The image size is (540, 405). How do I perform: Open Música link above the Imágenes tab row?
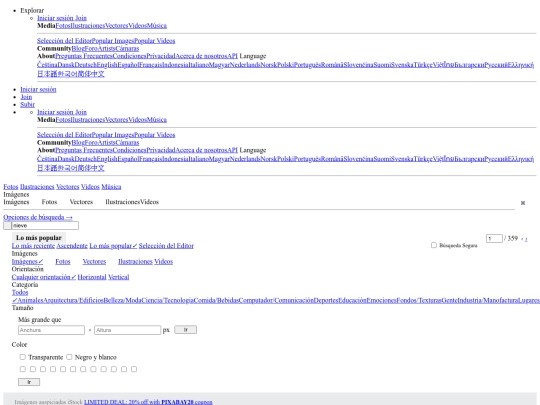coord(111,187)
